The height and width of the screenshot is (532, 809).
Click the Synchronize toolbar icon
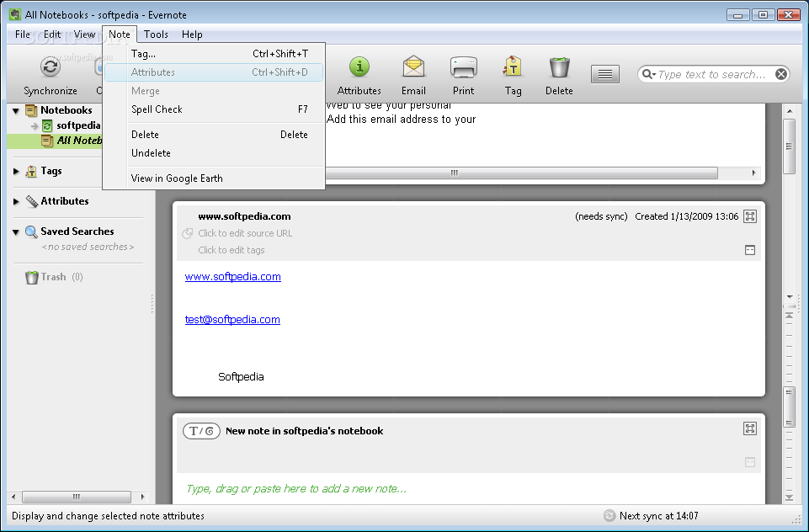50,67
